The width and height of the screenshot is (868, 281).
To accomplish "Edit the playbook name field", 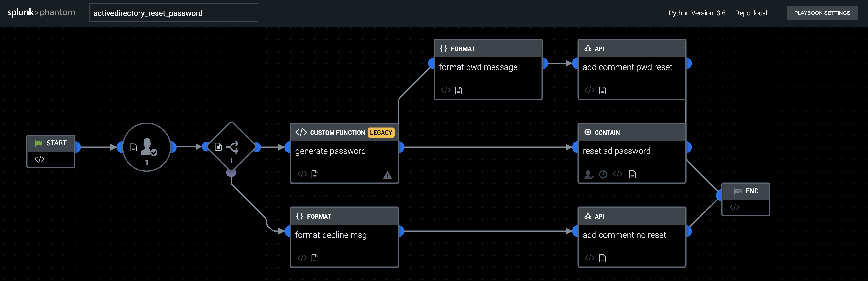I will pos(173,13).
